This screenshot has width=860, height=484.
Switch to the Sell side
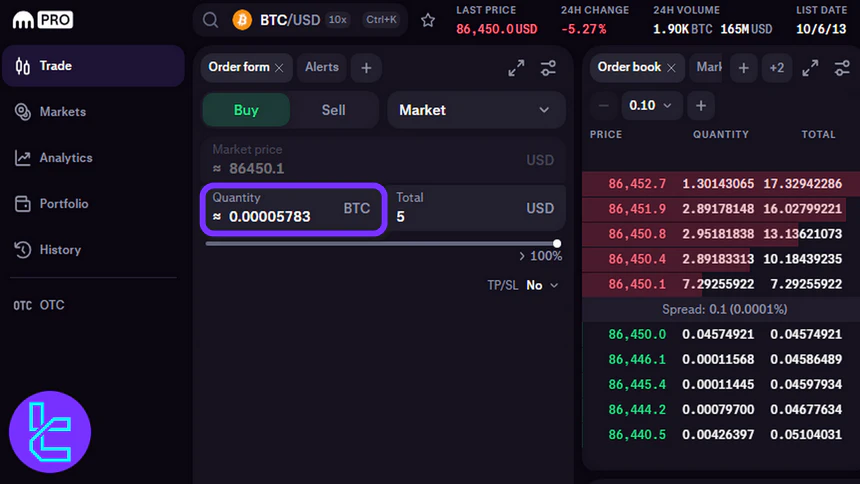(x=333, y=110)
